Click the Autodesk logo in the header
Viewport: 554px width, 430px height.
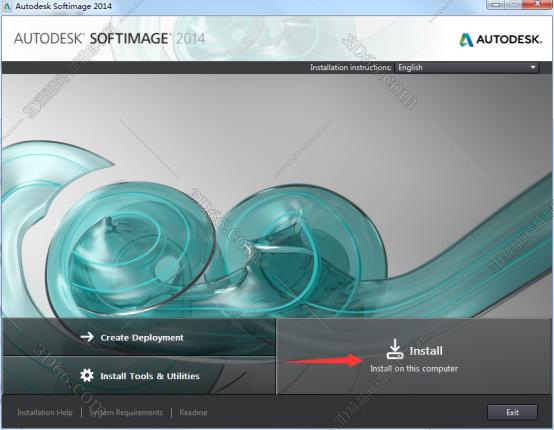click(x=501, y=40)
